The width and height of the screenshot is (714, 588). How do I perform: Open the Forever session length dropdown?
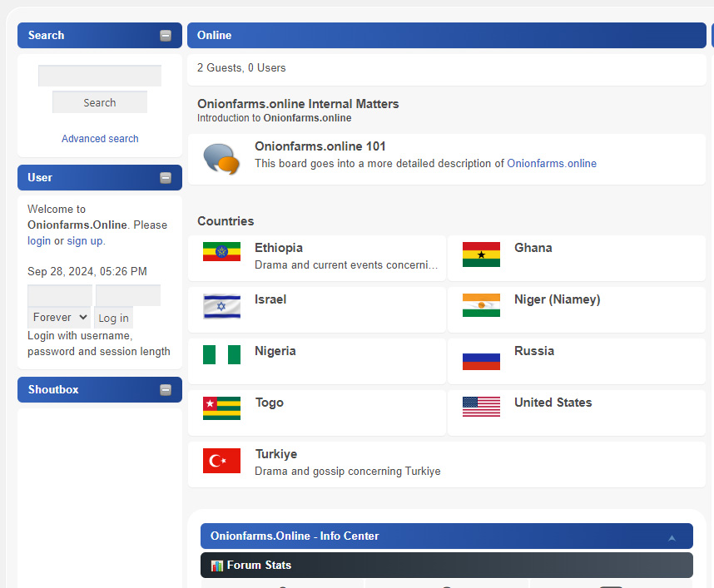(x=60, y=317)
